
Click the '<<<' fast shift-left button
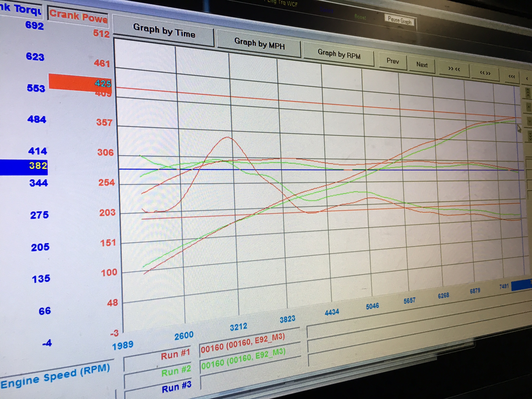(512, 77)
